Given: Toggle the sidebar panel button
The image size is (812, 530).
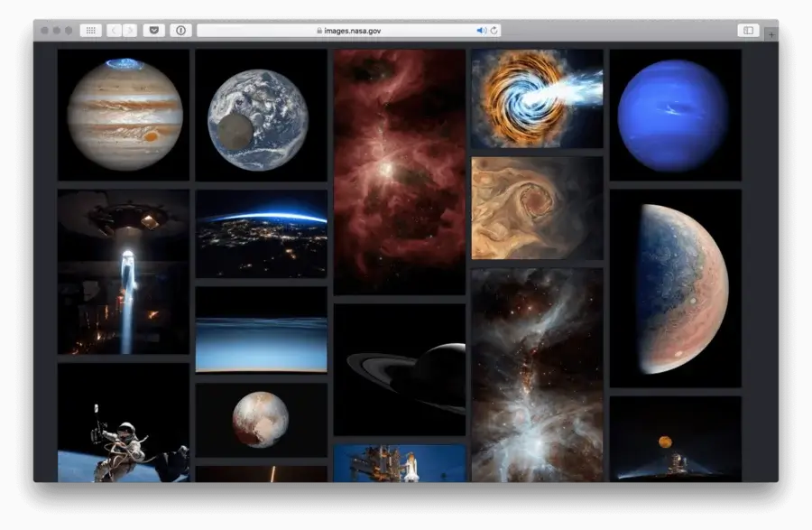Looking at the screenshot, I should [747, 31].
